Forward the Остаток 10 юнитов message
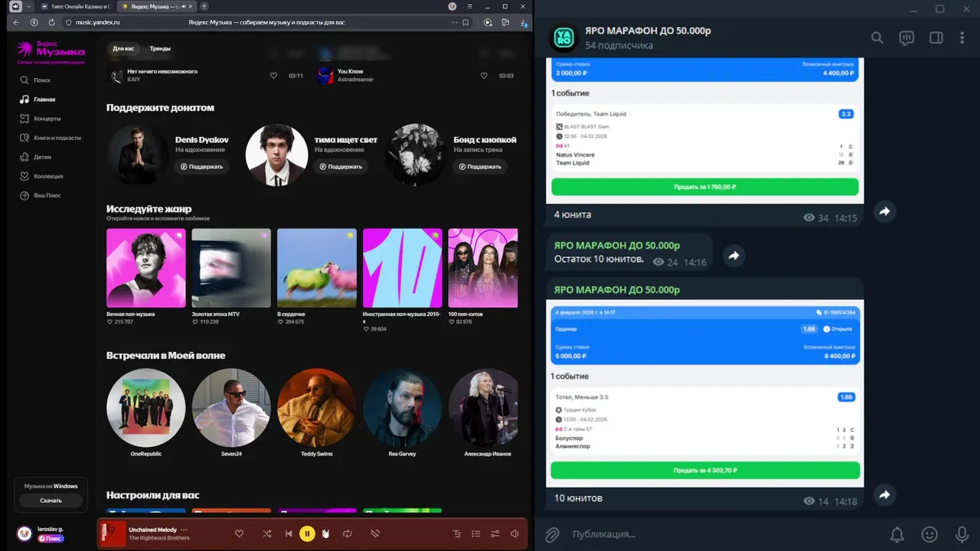Viewport: 980px width, 551px height. [733, 256]
